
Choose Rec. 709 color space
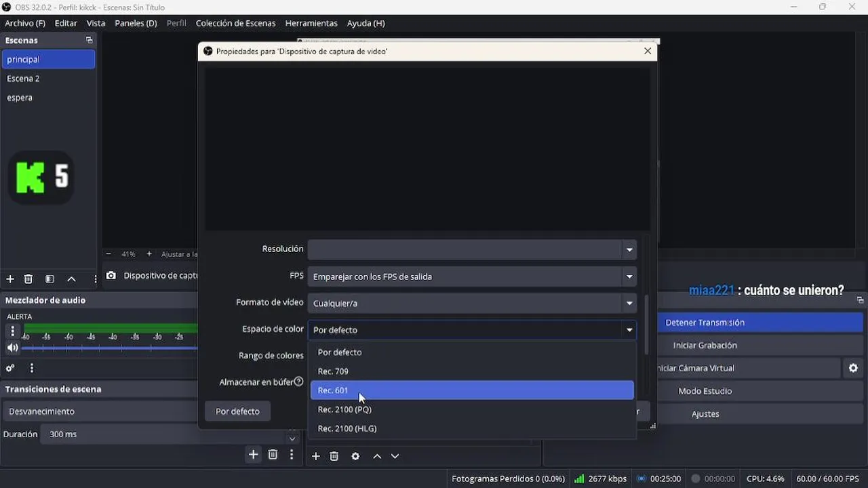point(472,371)
